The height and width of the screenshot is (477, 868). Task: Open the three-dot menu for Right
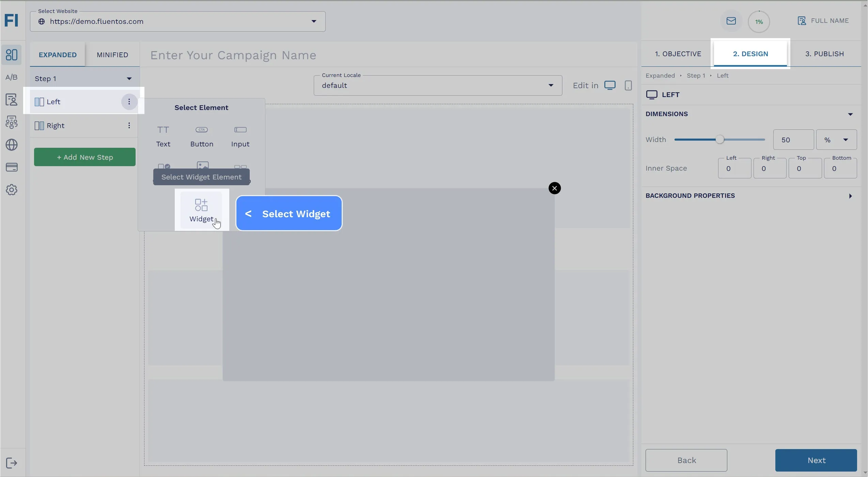(129, 126)
